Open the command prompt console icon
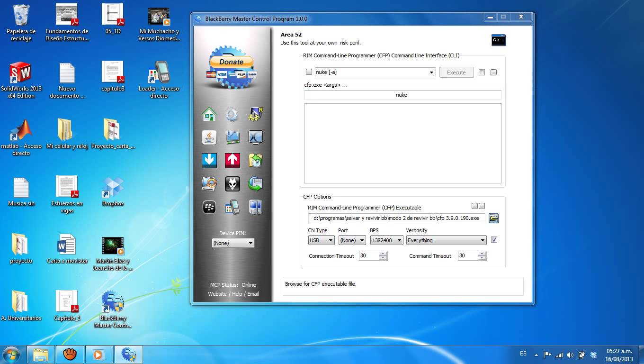Screen dimensions: 644x364 [498, 40]
